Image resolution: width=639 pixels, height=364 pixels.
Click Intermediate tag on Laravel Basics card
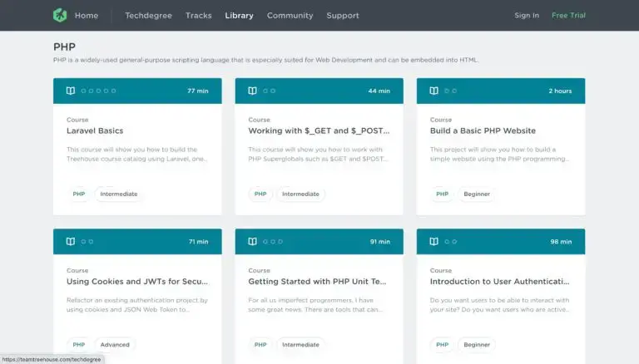119,194
